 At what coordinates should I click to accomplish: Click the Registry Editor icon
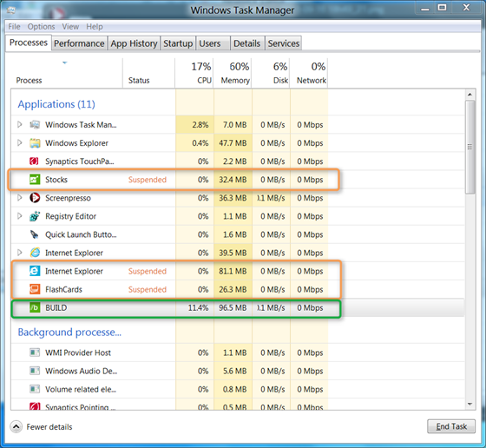coord(35,216)
